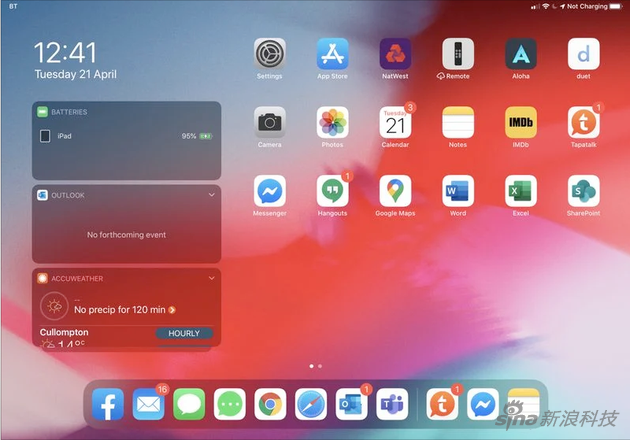Tap the HOURLY button in AccuWeather
630x440 pixels.
pyautogui.click(x=184, y=333)
